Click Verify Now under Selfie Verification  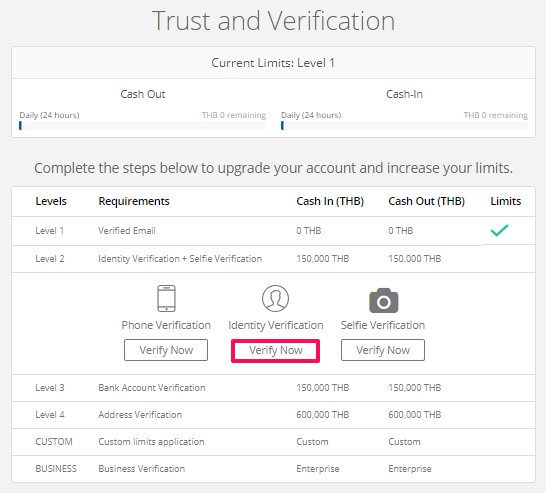click(383, 350)
